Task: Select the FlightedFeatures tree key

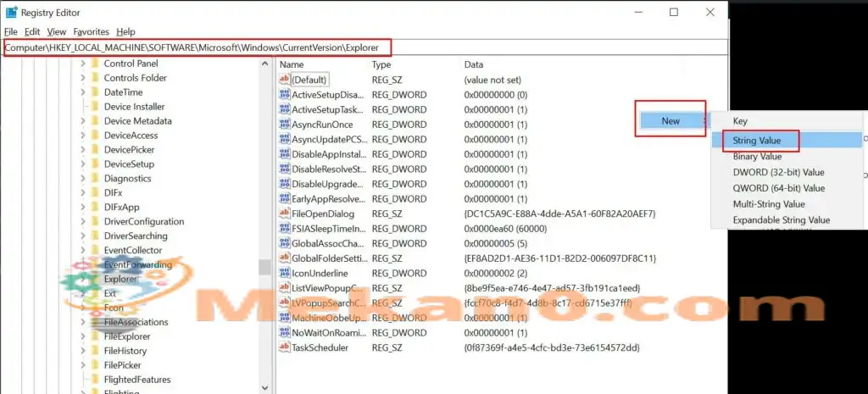Action: [x=137, y=380]
